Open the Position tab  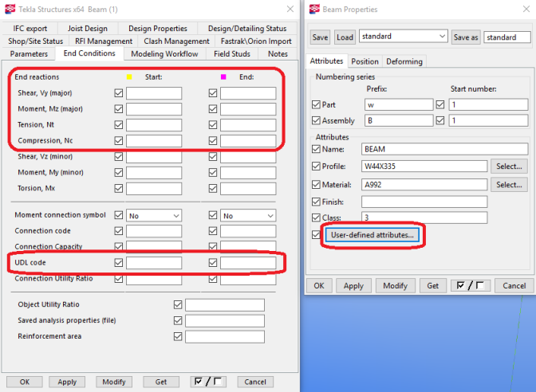pyautogui.click(x=365, y=61)
